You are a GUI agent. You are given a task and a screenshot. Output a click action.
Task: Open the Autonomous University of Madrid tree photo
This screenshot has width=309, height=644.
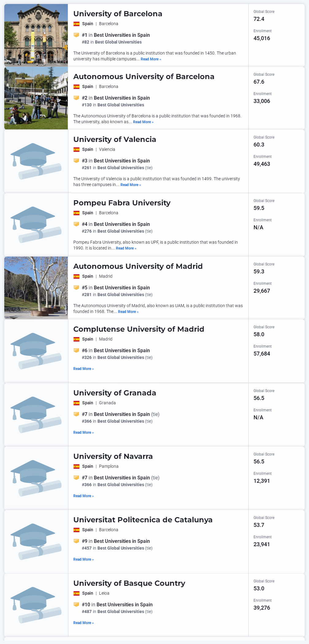tap(36, 288)
